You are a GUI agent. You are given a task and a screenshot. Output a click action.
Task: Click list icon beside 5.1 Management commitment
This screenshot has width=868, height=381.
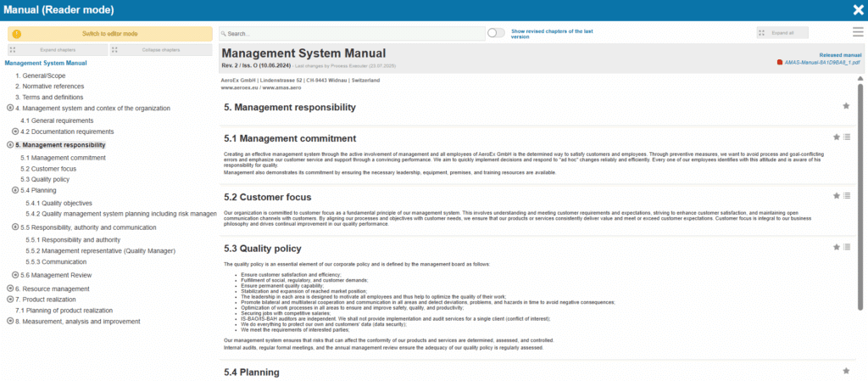pyautogui.click(x=847, y=137)
